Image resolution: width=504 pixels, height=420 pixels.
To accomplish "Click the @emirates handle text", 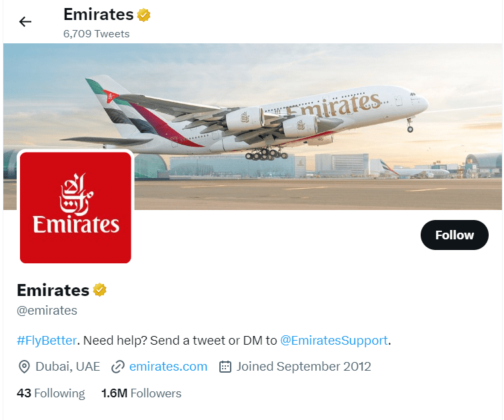I will pyautogui.click(x=47, y=310).
